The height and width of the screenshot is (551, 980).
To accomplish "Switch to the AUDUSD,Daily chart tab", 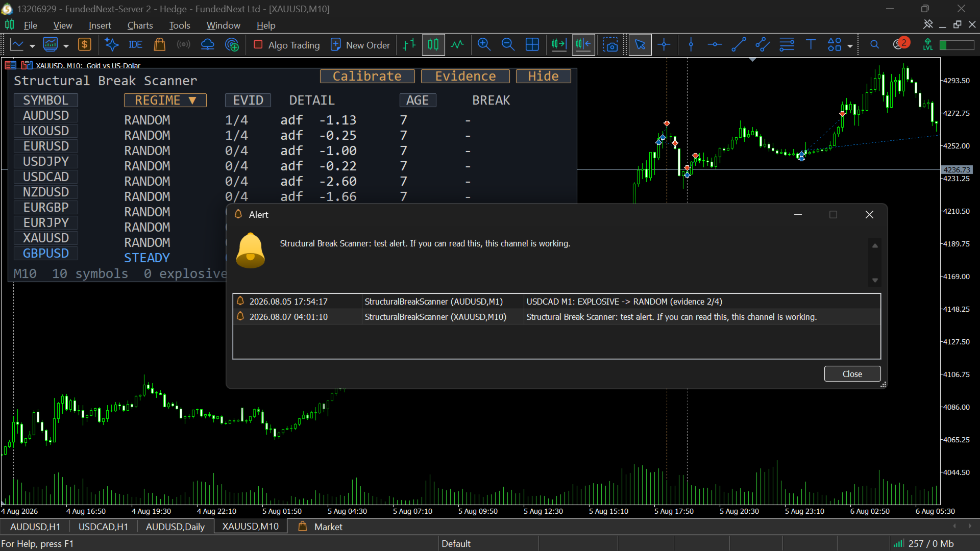I will [175, 527].
